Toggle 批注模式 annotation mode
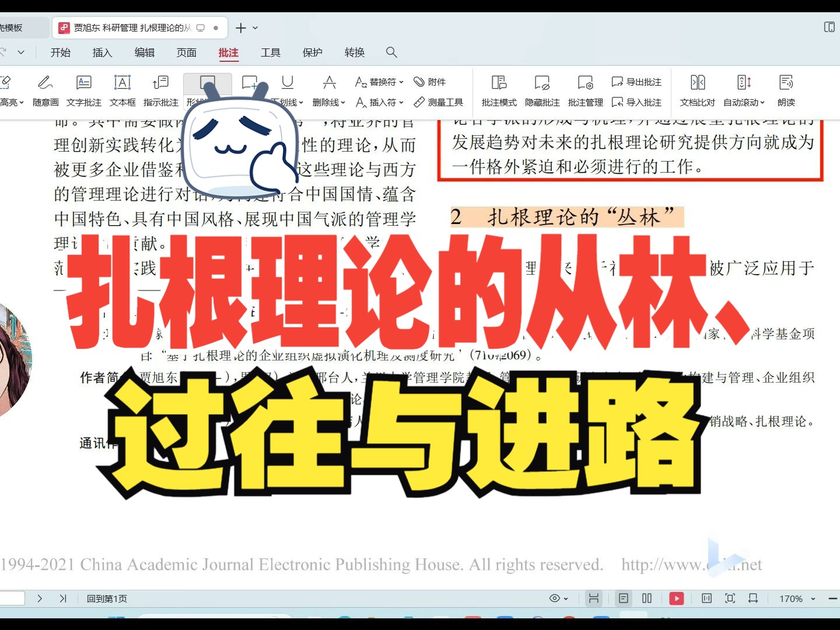Image resolution: width=840 pixels, height=630 pixels. (498, 90)
